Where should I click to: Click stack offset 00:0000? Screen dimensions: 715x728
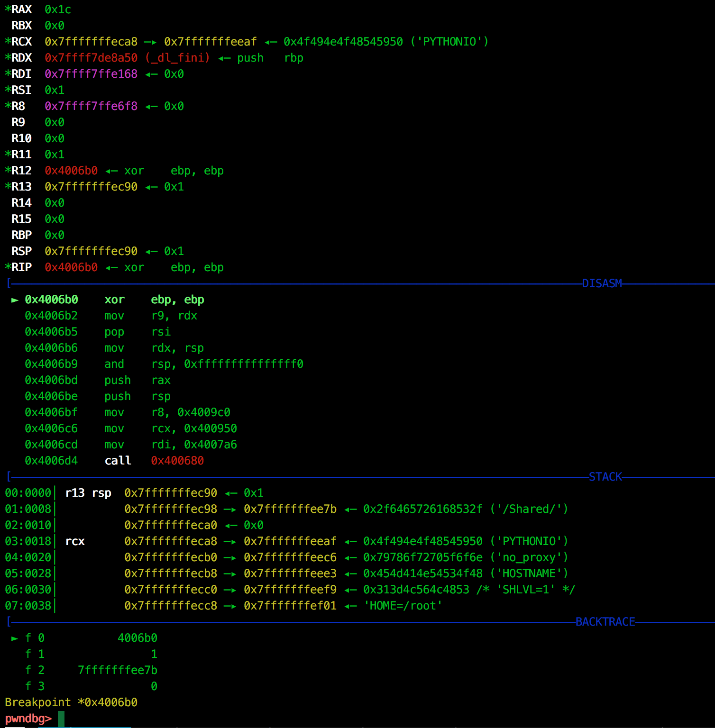28,493
